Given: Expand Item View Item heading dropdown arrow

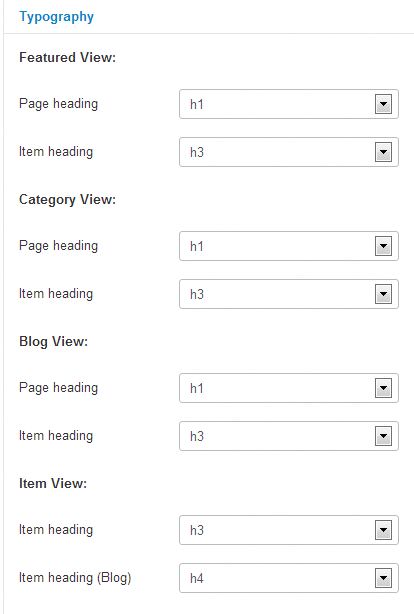Looking at the screenshot, I should click(383, 530).
